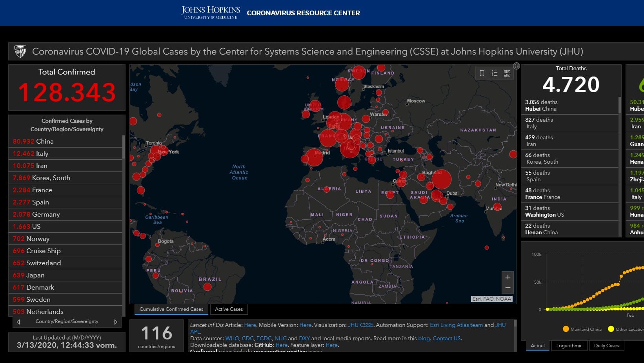Click the JHU shield logo in title bar
This screenshot has width=644, height=363.
[x=20, y=51]
